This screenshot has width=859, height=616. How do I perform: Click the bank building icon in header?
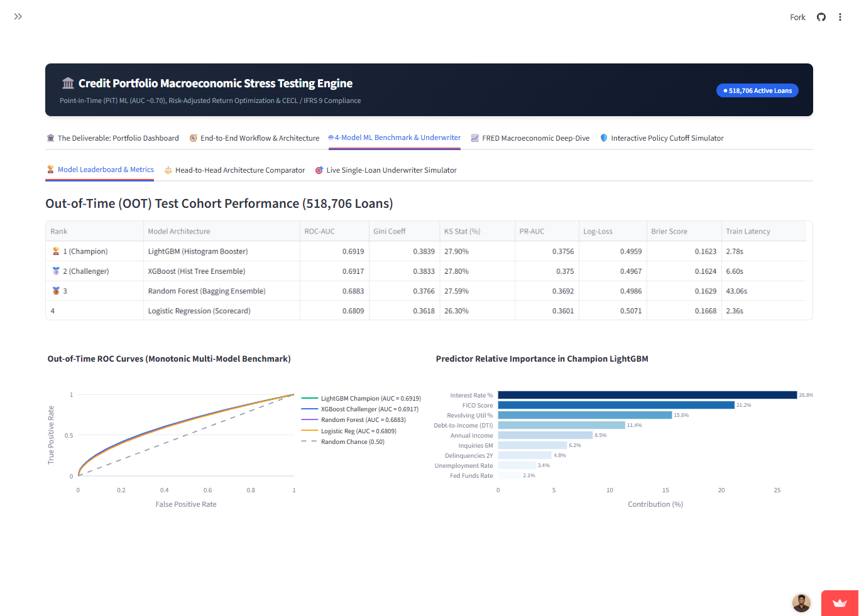[68, 84]
